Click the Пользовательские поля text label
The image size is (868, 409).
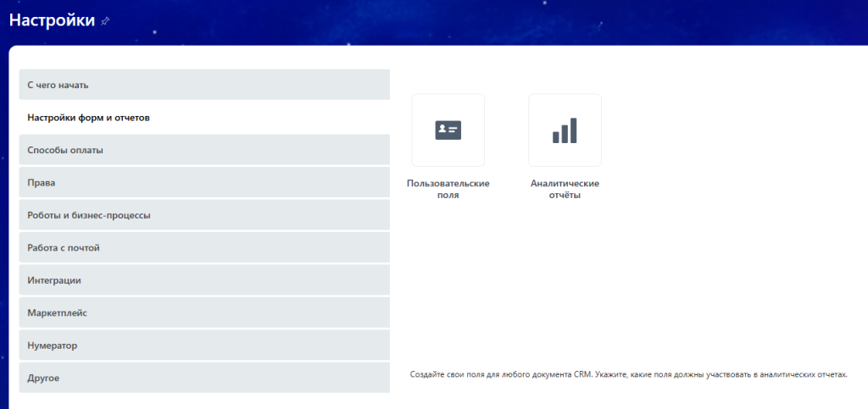click(448, 189)
